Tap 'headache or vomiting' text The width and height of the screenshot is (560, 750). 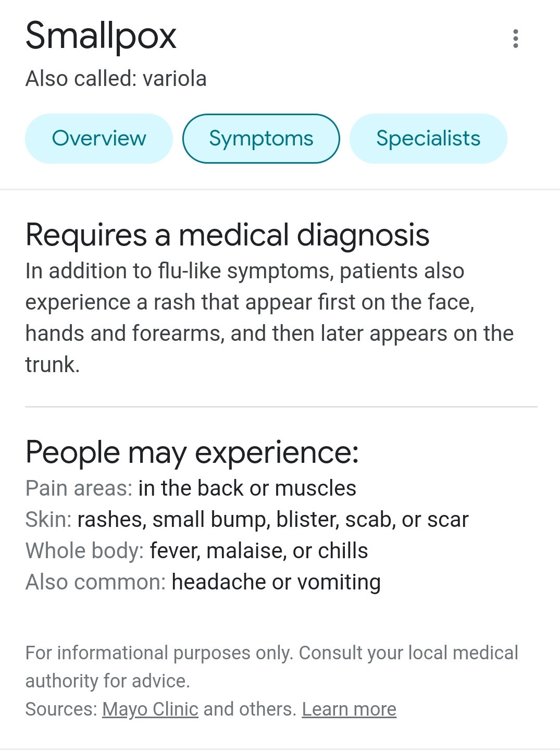pyautogui.click(x=276, y=582)
